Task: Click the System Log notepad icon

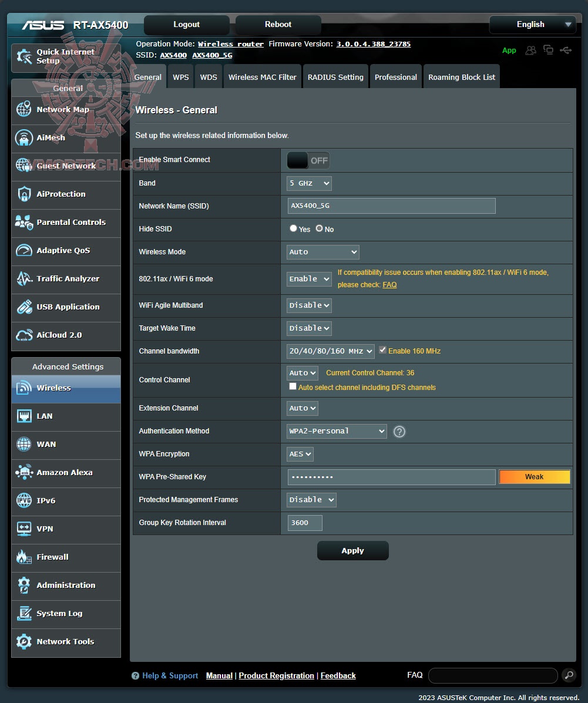Action: tap(23, 613)
